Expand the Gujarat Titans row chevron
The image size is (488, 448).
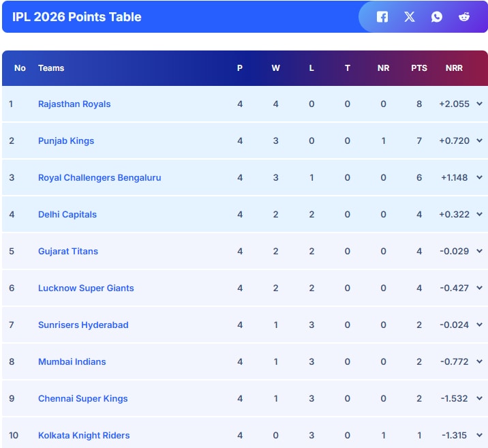[x=479, y=252]
